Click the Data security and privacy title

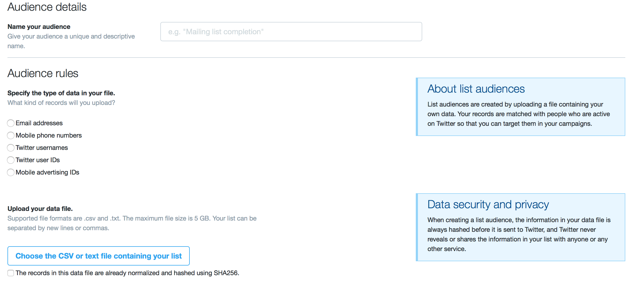point(488,204)
